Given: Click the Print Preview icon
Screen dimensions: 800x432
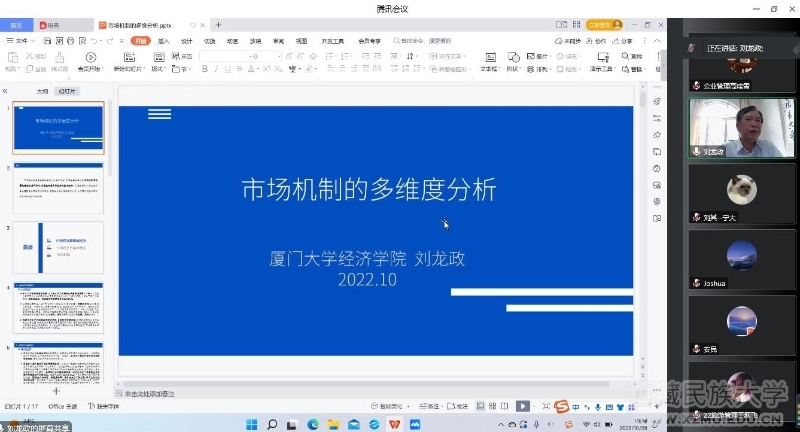Looking at the screenshot, I should (x=82, y=41).
